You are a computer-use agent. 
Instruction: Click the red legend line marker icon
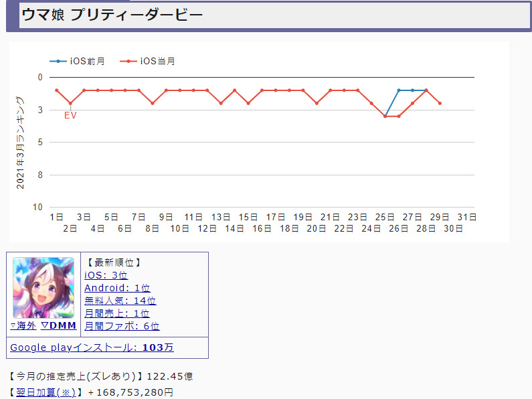click(128, 62)
